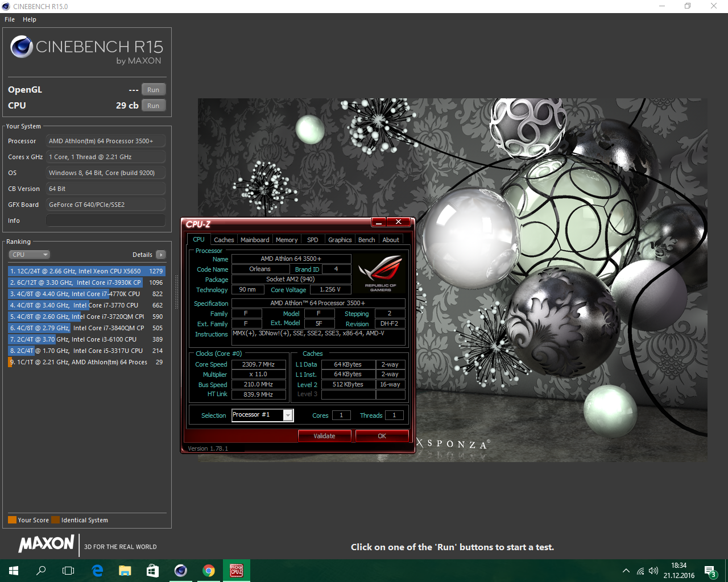Open Windows Store from taskbar
This screenshot has width=728, height=582.
(152, 571)
